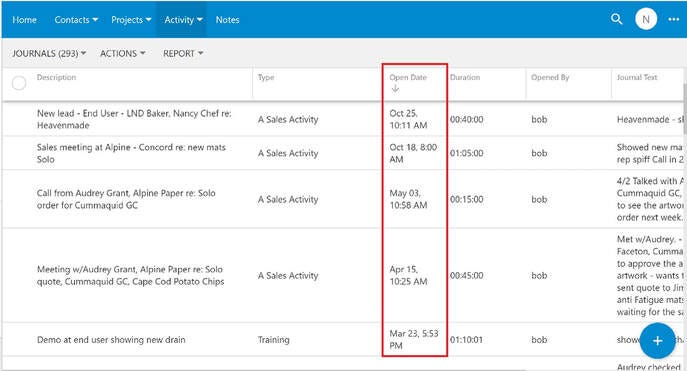Expand the Contacts dropdown menu
The image size is (687, 371).
coord(76,20)
